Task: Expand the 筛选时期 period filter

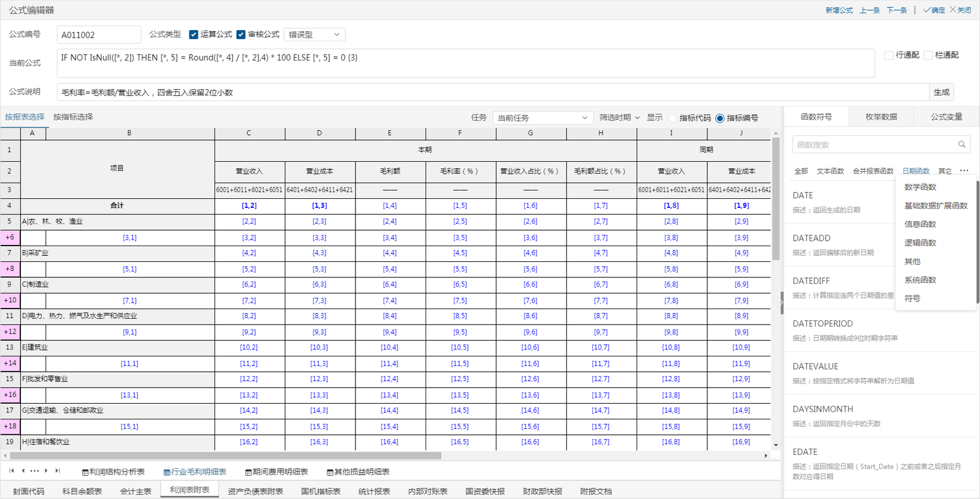Action: tap(619, 118)
